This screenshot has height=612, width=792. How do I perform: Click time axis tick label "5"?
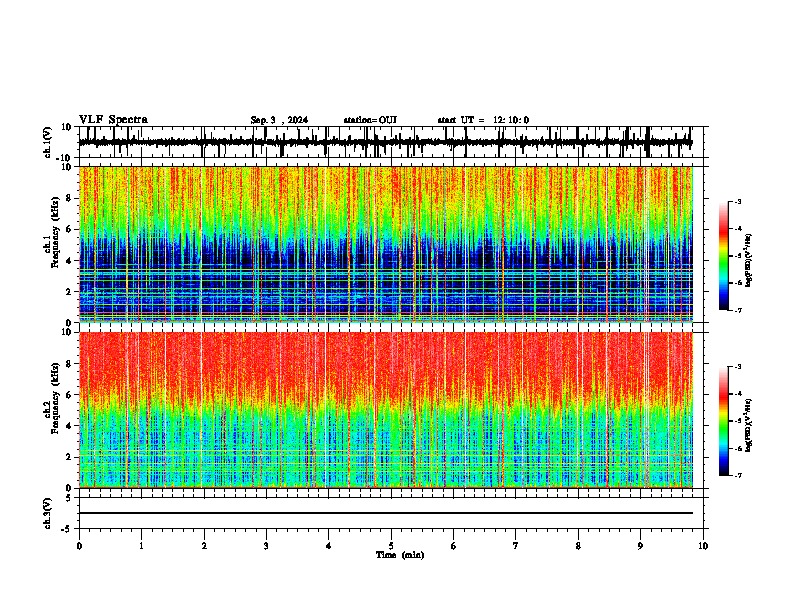click(391, 546)
